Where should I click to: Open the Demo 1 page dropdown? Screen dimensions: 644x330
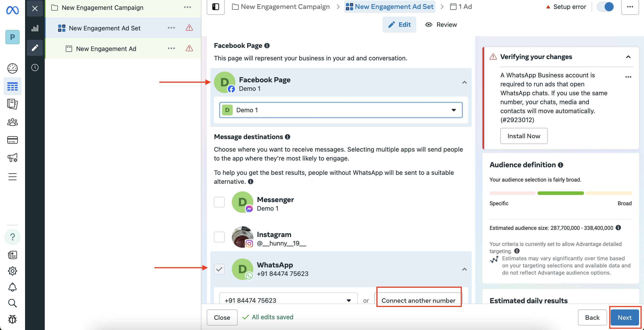[x=341, y=110]
